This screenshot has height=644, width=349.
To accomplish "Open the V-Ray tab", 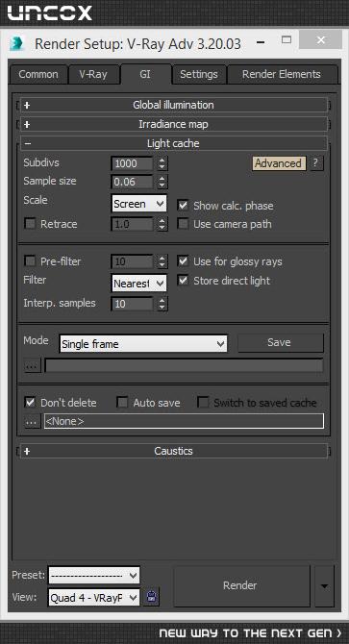I will click(93, 74).
